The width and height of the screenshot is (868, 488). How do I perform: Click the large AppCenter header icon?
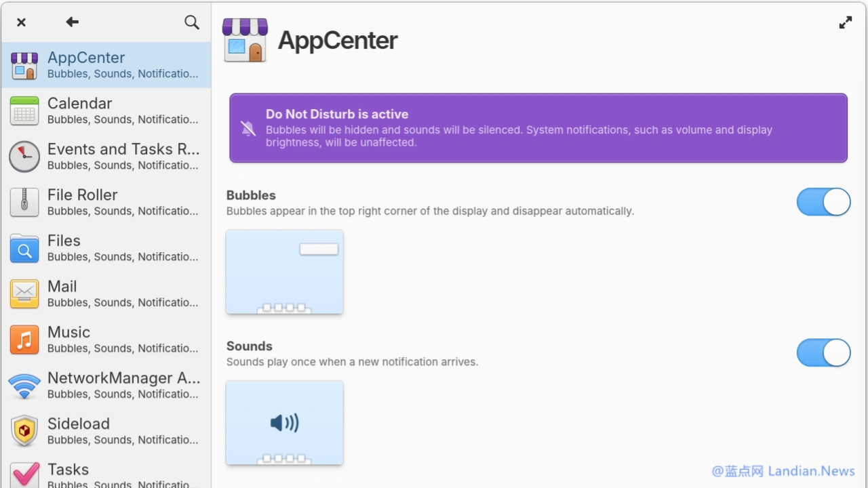coord(245,41)
